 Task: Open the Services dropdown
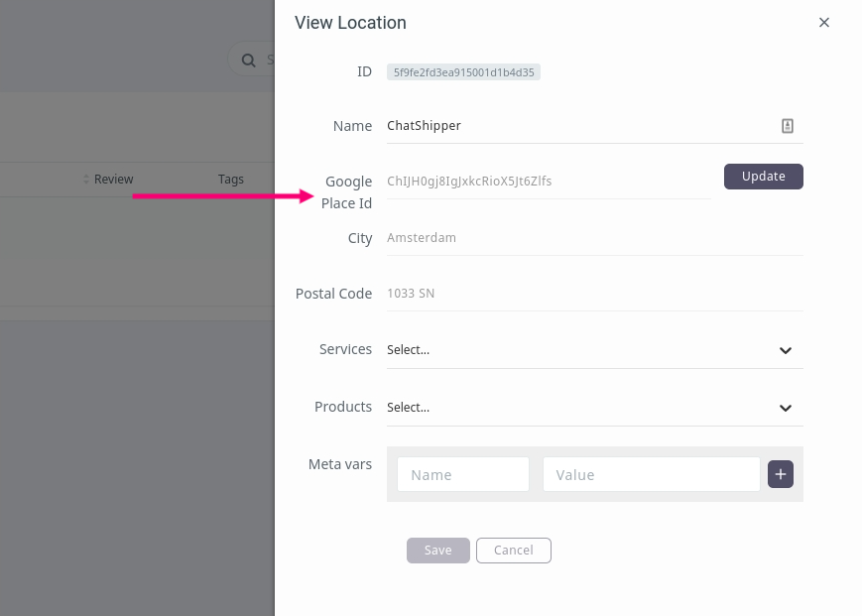[x=595, y=350]
